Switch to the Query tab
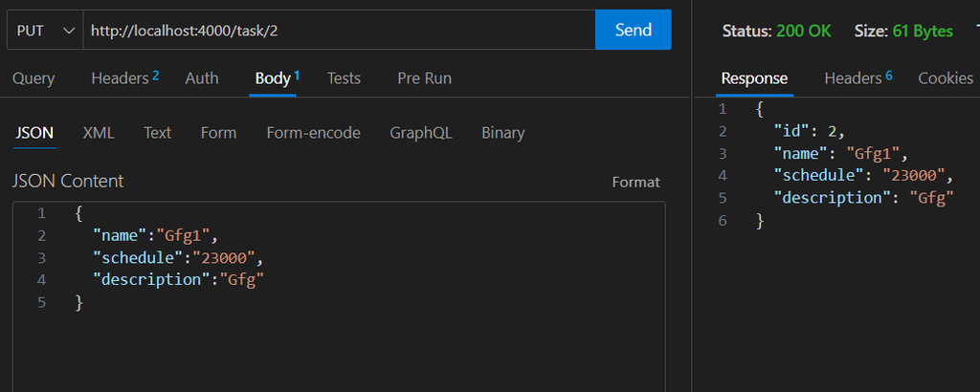The image size is (980, 392). tap(33, 78)
